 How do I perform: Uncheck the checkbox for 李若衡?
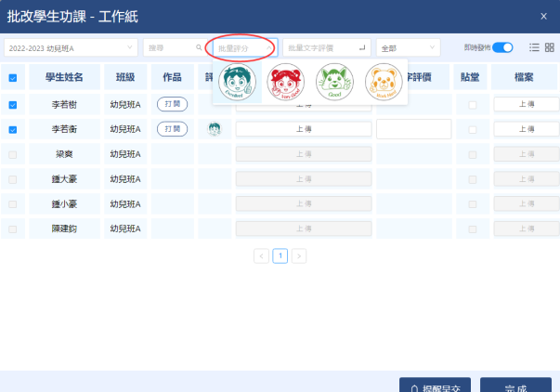click(x=13, y=129)
